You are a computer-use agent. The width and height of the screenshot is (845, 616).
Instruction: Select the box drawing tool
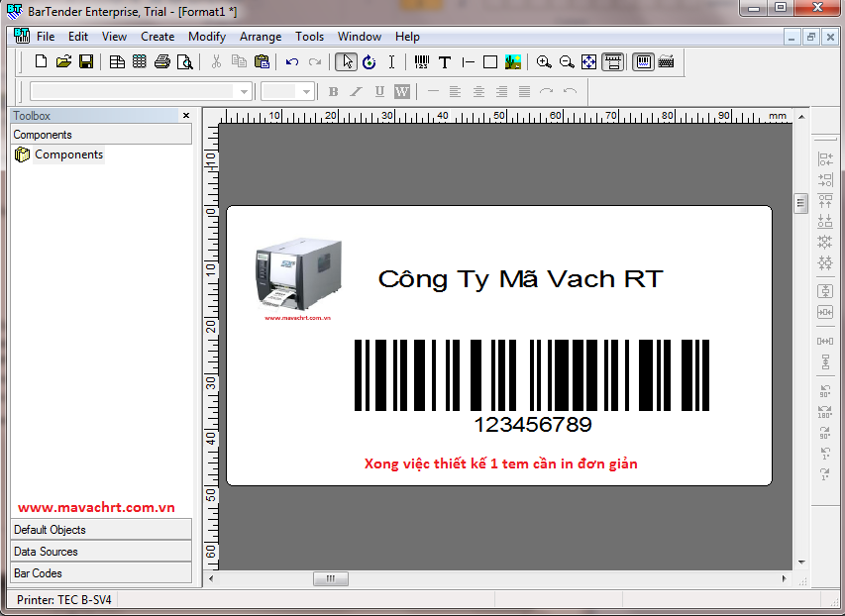tap(490, 61)
